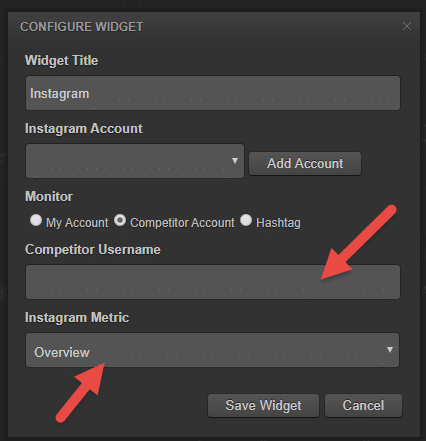Focus the Competitor Username input field
This screenshot has width=426, height=441.
[213, 282]
